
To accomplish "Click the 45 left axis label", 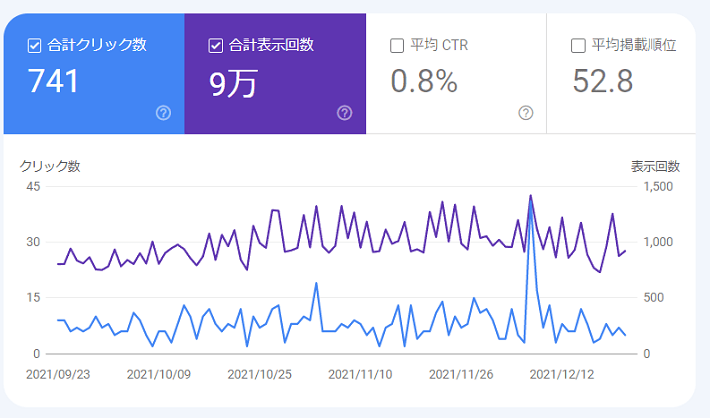I will tap(33, 186).
